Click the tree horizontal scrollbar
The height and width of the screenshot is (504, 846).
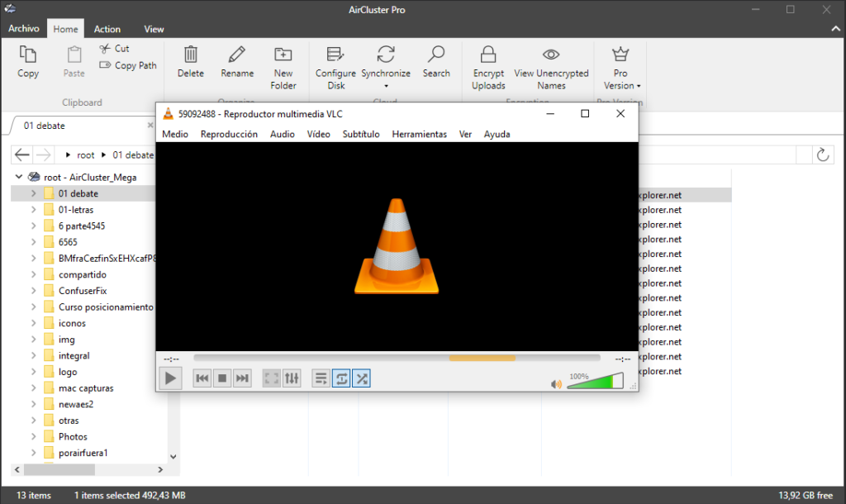(x=59, y=469)
